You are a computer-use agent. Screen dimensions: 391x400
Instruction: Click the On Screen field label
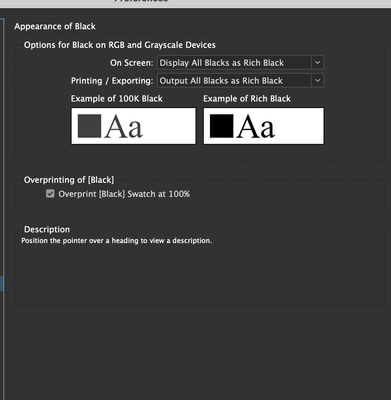click(x=132, y=63)
